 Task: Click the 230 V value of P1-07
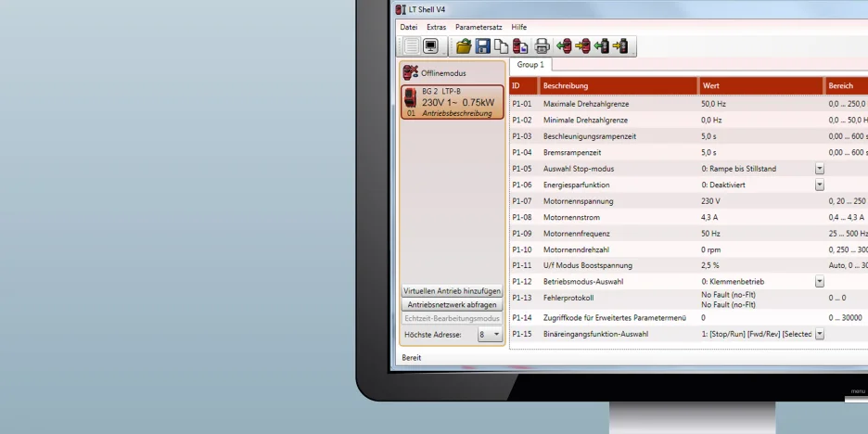tap(710, 201)
